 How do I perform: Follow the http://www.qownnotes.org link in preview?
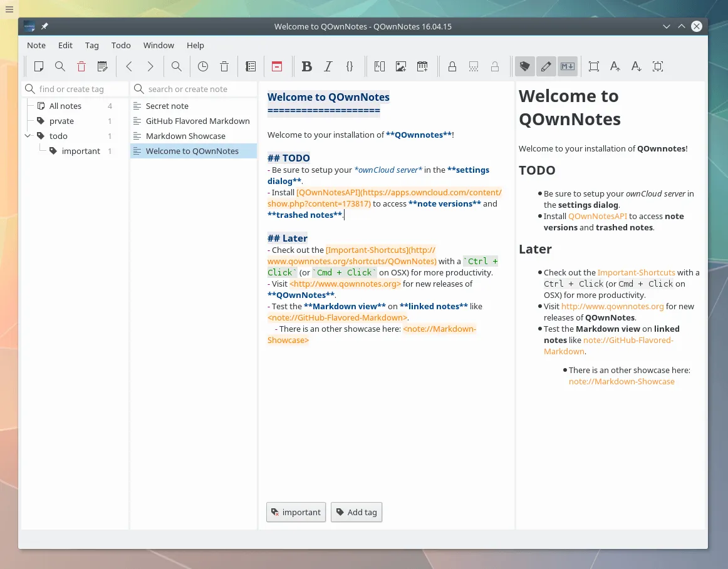(x=611, y=306)
